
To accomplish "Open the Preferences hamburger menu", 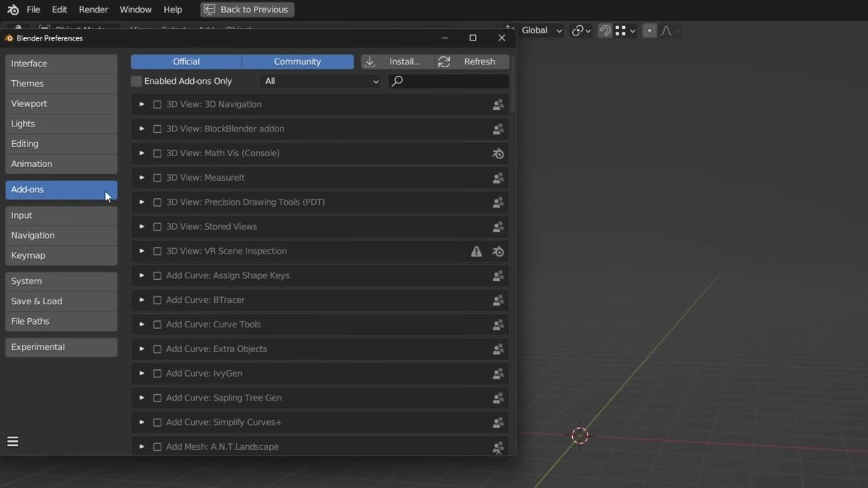I will click(x=12, y=441).
